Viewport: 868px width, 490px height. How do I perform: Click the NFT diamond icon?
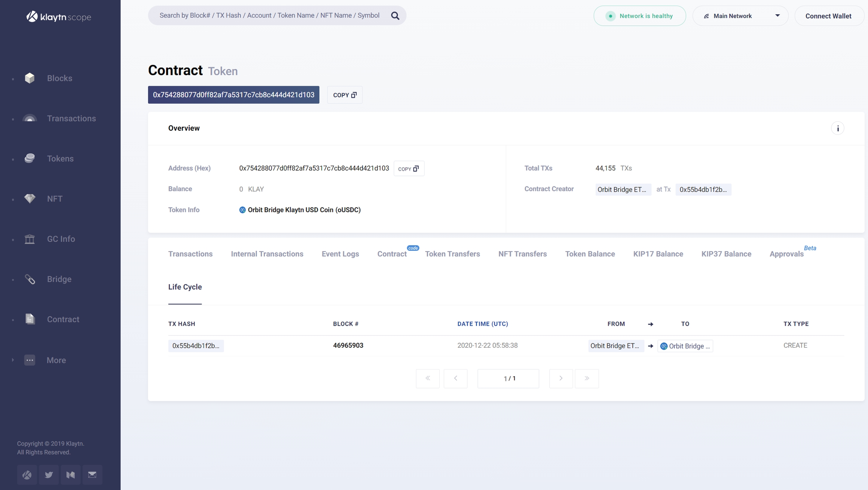tap(30, 198)
